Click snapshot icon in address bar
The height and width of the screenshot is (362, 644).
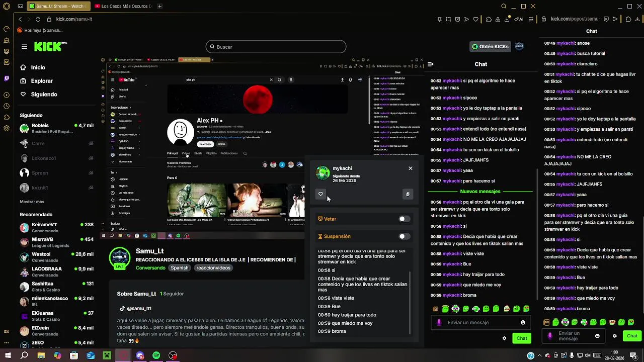(448, 19)
